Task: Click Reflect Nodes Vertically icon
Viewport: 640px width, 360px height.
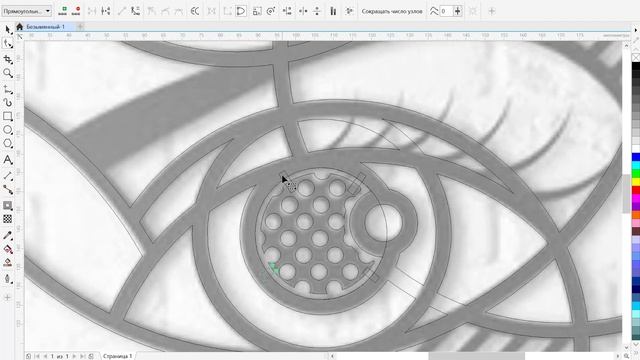Action: 317,11
